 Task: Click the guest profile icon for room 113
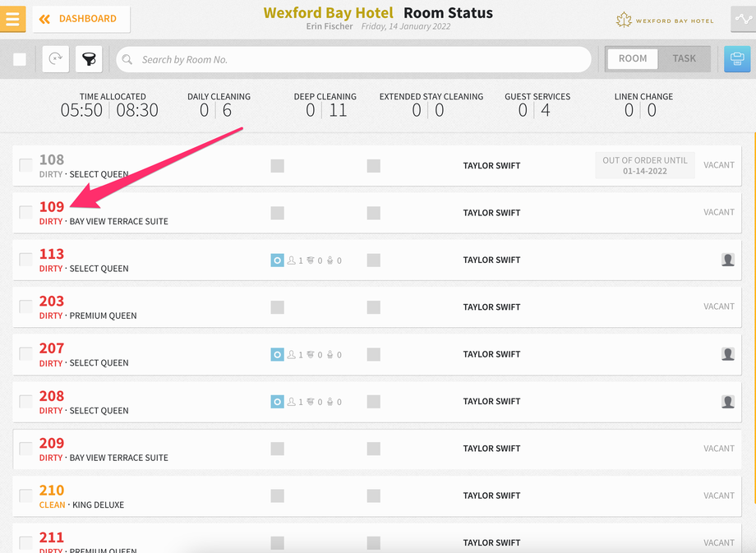[x=728, y=260]
